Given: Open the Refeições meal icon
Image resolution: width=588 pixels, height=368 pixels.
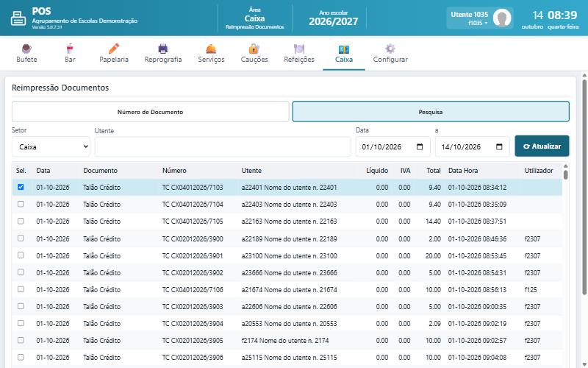Looking at the screenshot, I should click(299, 49).
